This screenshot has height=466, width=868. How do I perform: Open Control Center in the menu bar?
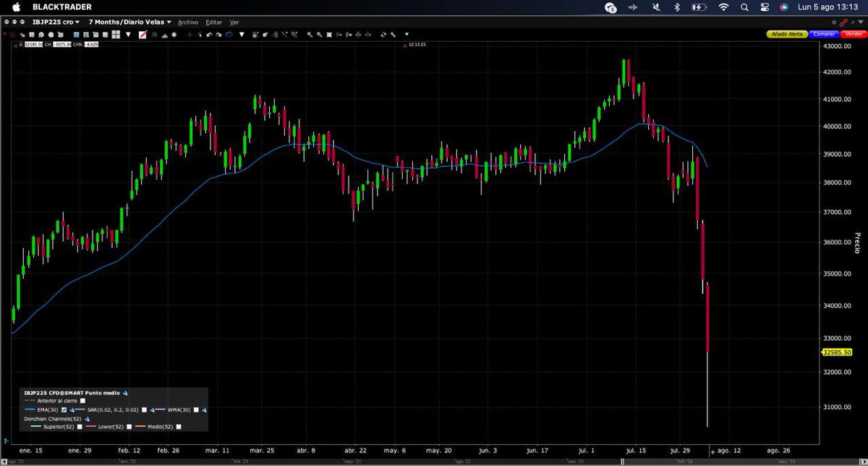click(764, 7)
